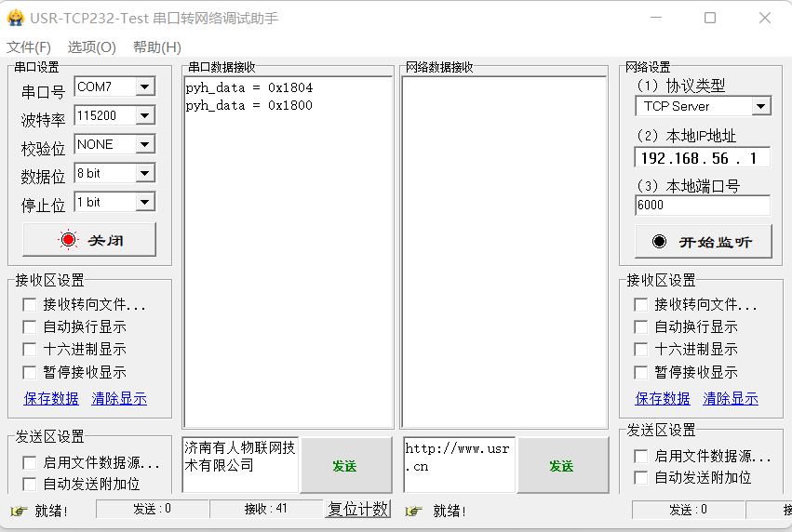792x532 pixels.
Task: Toggle serial 自动发送附加位 checkbox
Action: pyautogui.click(x=29, y=484)
